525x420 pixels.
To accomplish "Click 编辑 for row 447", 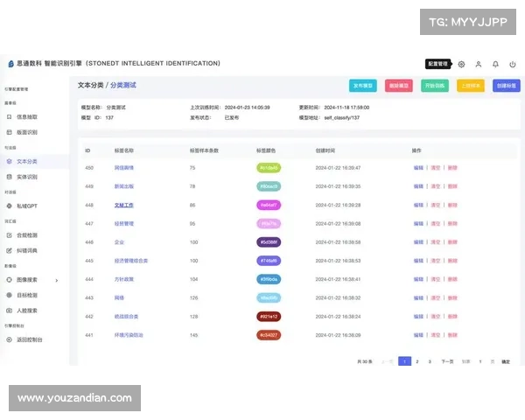I will point(418,223).
